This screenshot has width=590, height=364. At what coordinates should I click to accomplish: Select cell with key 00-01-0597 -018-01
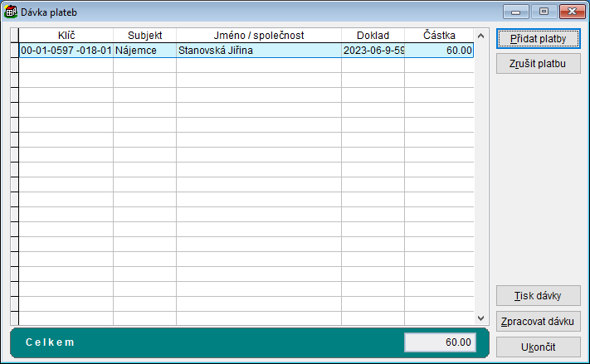click(x=66, y=51)
